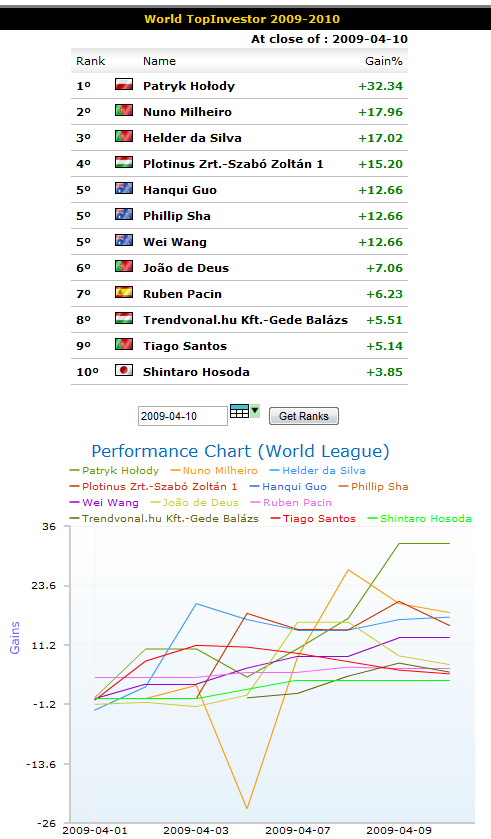The width and height of the screenshot is (491, 839).
Task: Select Nuno Milheiro in the rank table
Action: [x=187, y=112]
